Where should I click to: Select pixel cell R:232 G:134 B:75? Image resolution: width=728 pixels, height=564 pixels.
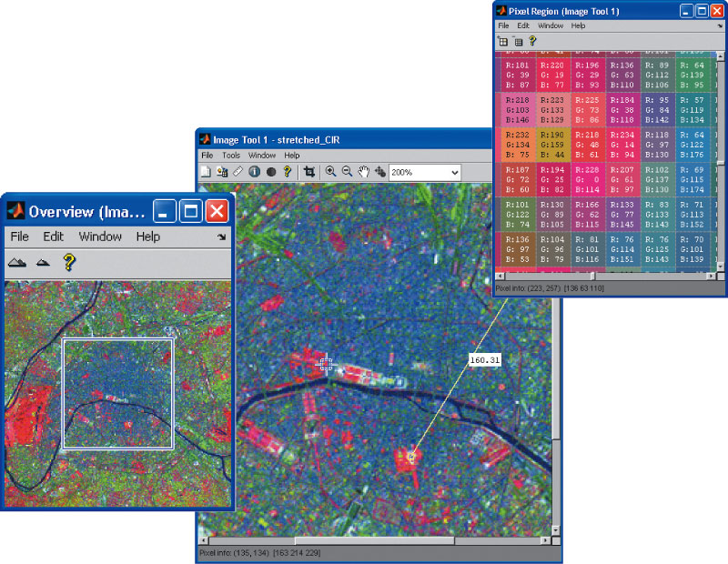pos(518,145)
